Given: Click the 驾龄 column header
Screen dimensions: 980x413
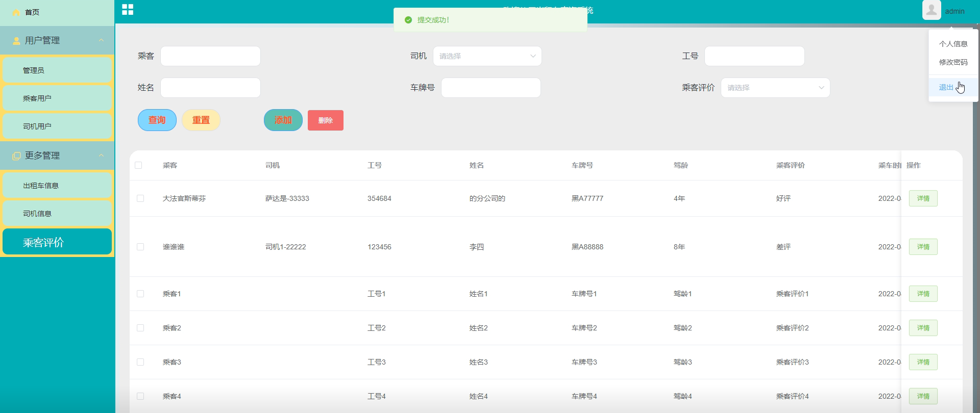Looking at the screenshot, I should (x=681, y=165).
